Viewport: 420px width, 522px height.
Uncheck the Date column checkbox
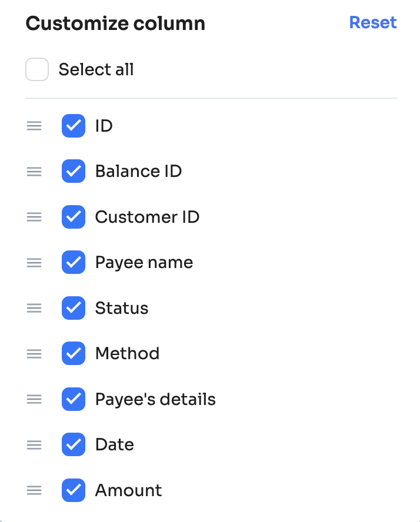[x=74, y=445]
